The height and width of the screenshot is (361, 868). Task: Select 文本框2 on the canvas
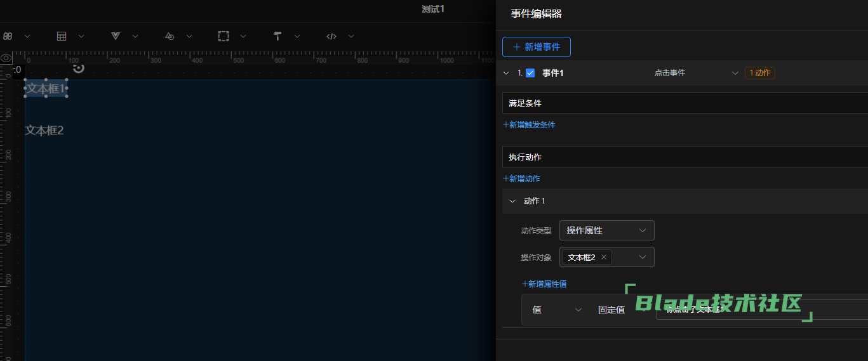44,131
